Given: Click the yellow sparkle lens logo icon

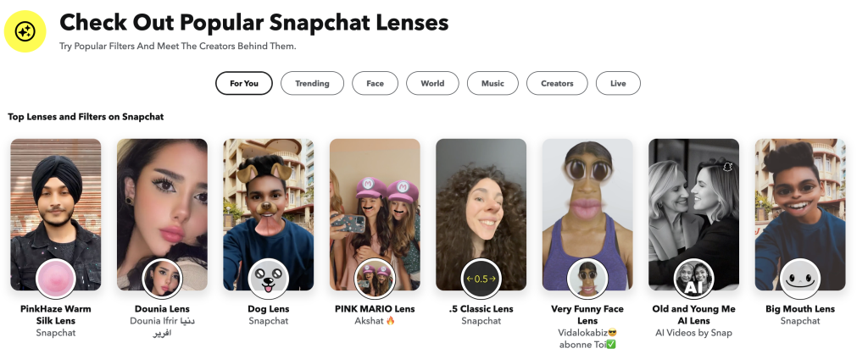Looking at the screenshot, I should pos(25,31).
